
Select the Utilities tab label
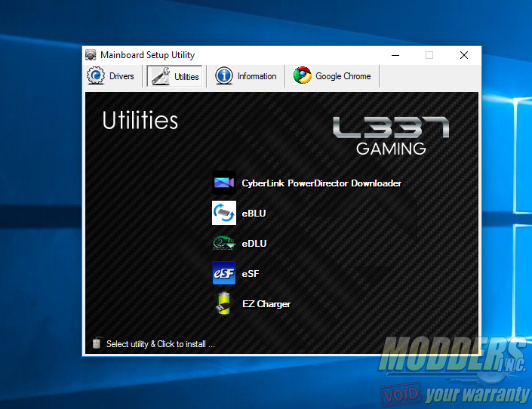(x=186, y=77)
